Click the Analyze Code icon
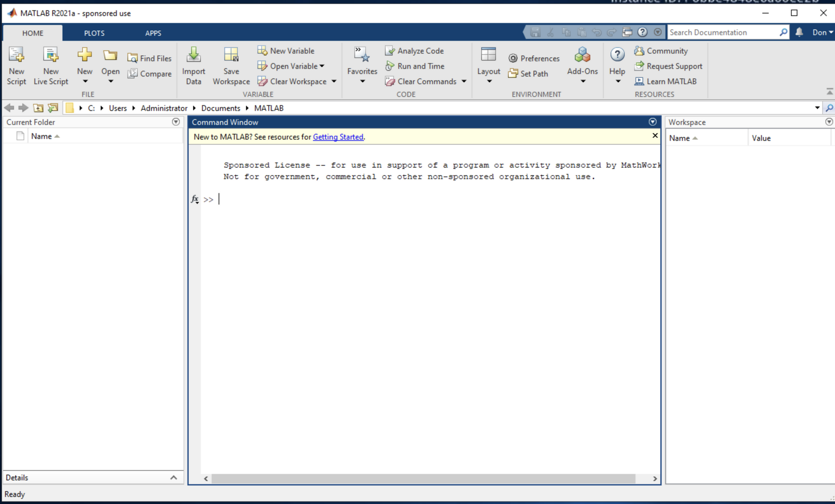835x504 pixels. tap(390, 51)
